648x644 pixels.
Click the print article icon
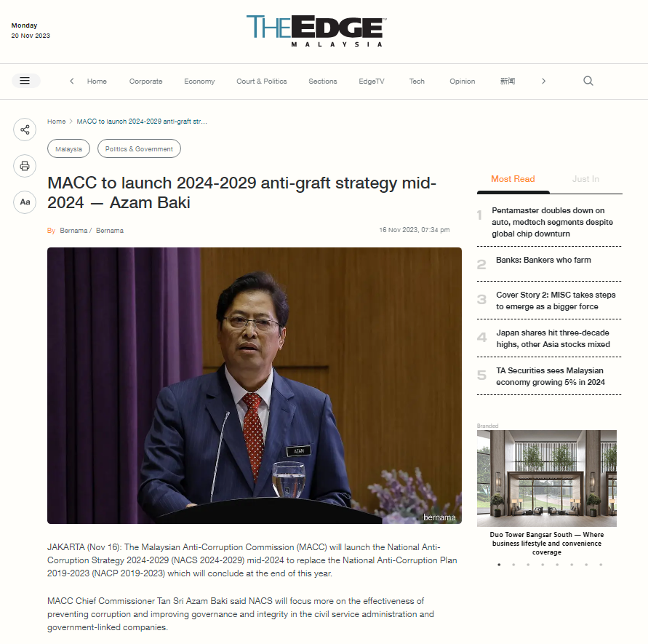[x=25, y=166]
